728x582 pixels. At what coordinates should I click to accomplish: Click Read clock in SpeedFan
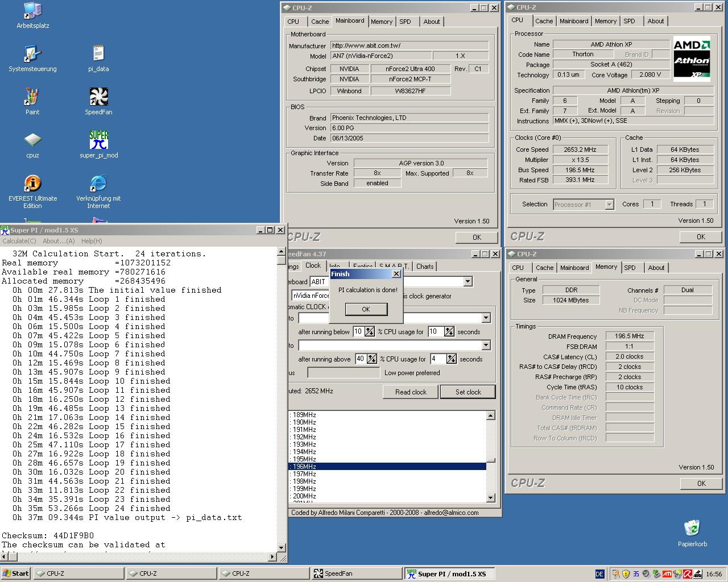(411, 392)
